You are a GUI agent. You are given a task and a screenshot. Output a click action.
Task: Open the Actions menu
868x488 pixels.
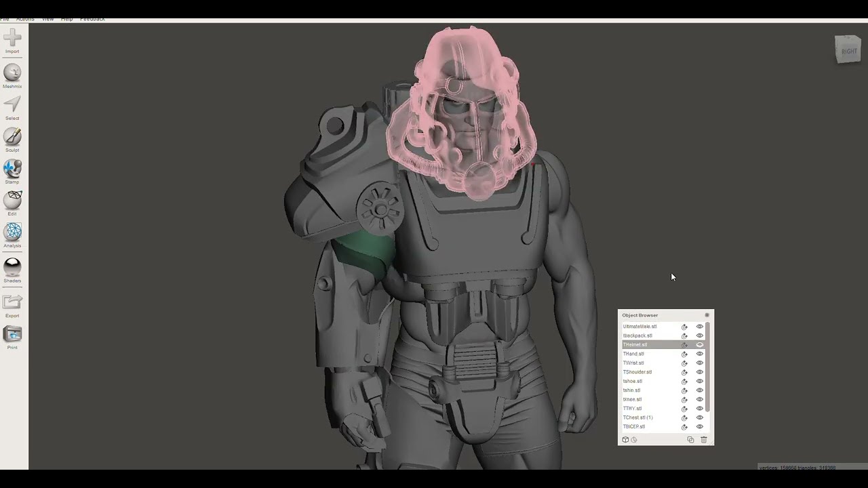coord(25,20)
